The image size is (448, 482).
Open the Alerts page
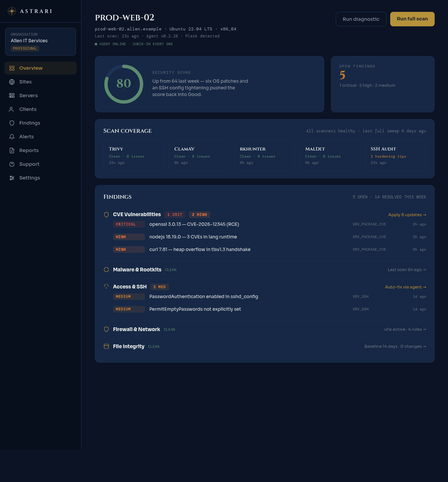tap(40, 137)
